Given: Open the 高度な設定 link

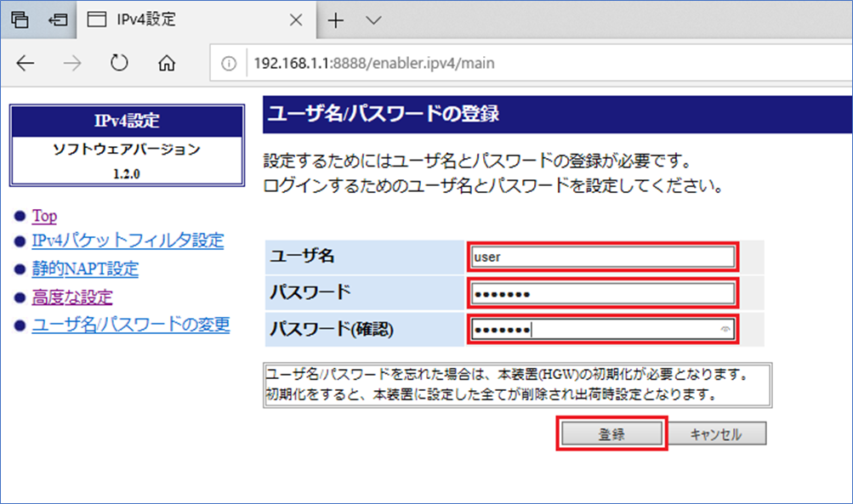Looking at the screenshot, I should point(72,297).
